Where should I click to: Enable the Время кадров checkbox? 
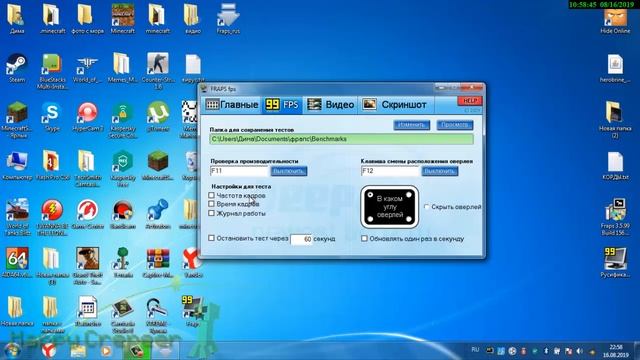click(x=211, y=204)
